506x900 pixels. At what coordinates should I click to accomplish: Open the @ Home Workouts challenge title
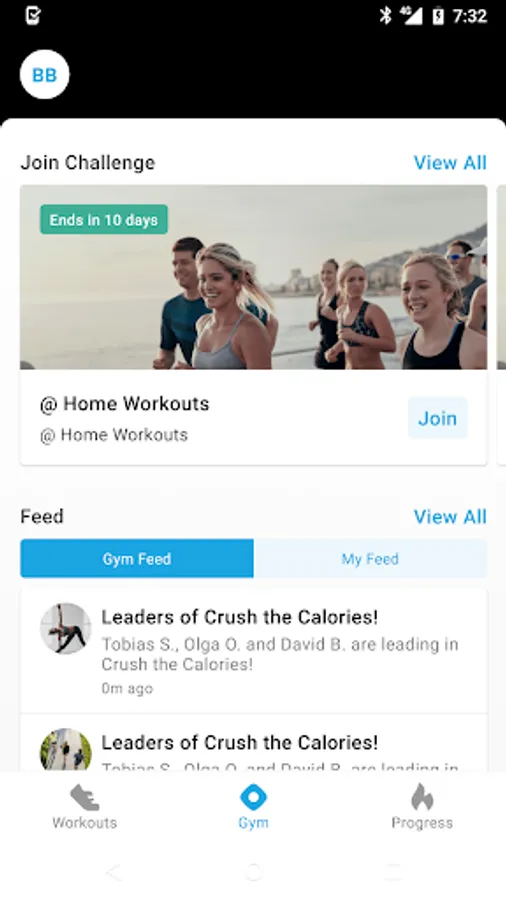coord(124,404)
